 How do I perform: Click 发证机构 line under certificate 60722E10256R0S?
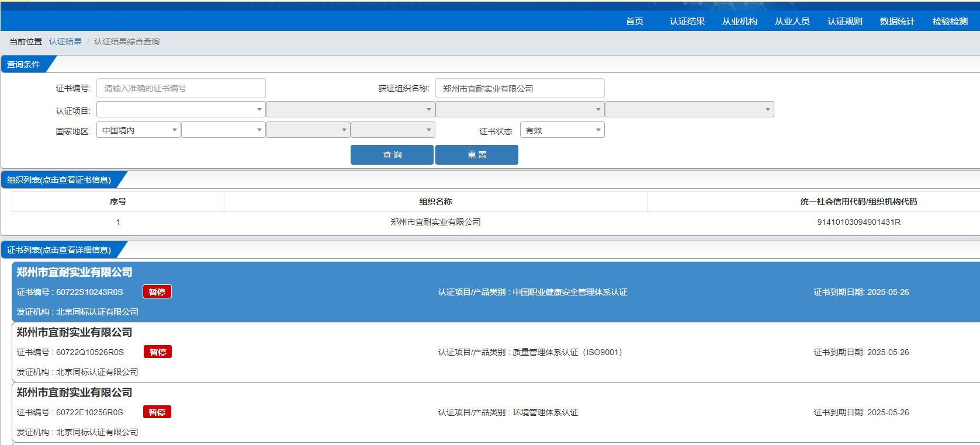pyautogui.click(x=77, y=432)
